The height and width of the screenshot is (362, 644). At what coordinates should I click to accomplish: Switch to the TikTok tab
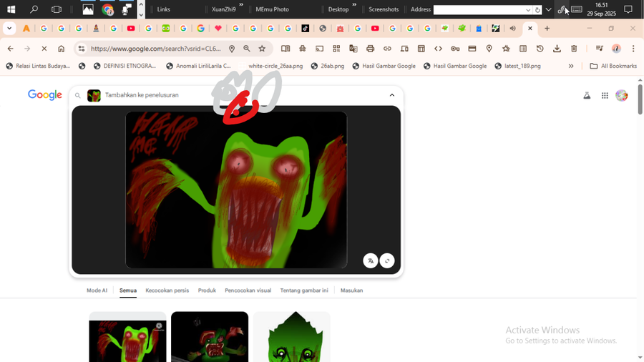coord(305,29)
